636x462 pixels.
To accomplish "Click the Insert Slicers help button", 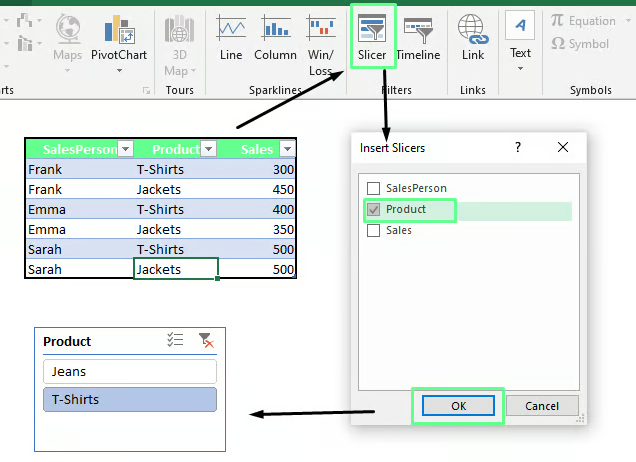I will click(518, 147).
